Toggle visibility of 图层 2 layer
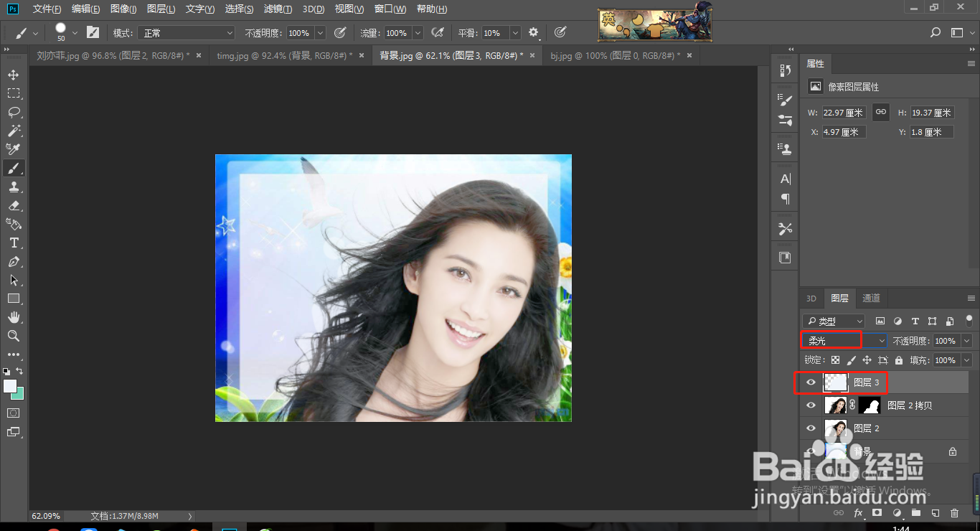 (811, 428)
